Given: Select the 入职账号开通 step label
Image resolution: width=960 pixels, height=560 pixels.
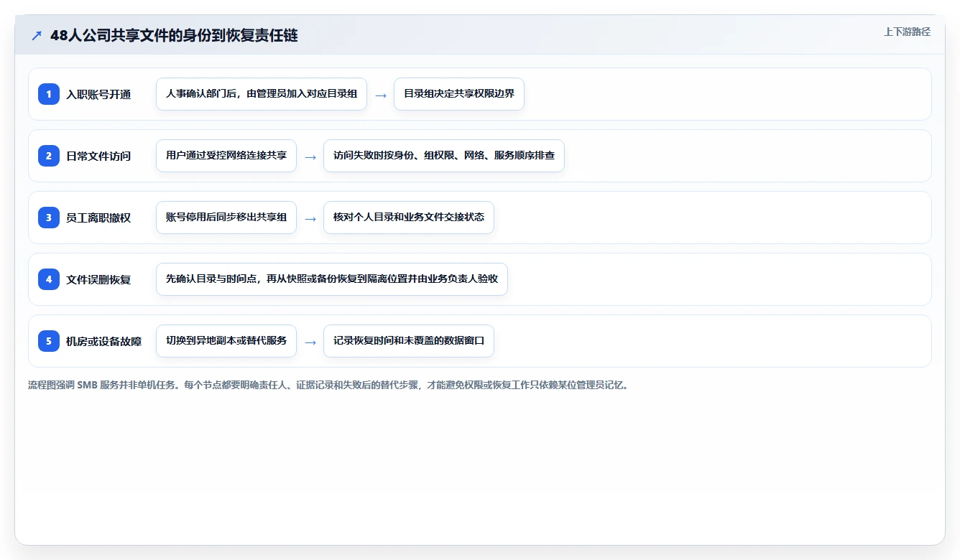Looking at the screenshot, I should point(98,94).
